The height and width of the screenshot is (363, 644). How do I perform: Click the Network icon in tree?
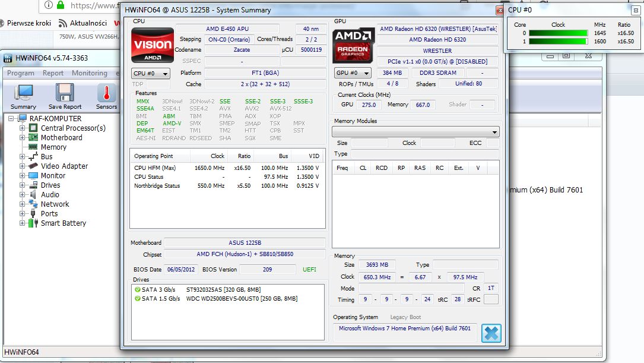pyautogui.click(x=33, y=204)
